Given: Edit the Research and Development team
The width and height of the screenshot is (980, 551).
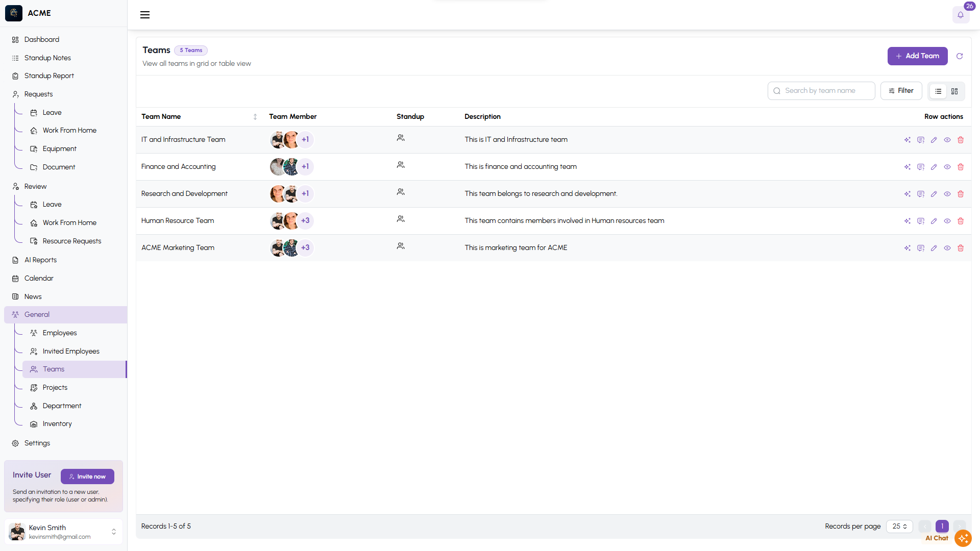Looking at the screenshot, I should click(x=934, y=194).
